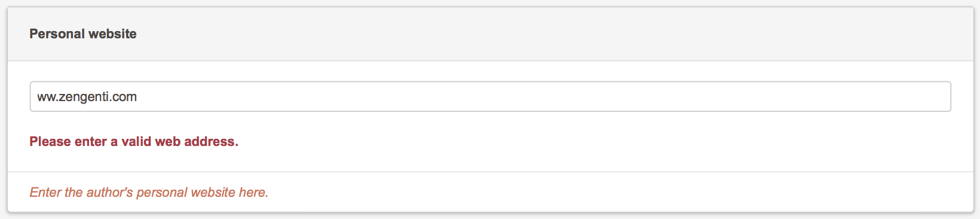The height and width of the screenshot is (219, 980).
Task: Click 'Please enter' at the start of error text
Action: tap(68, 142)
